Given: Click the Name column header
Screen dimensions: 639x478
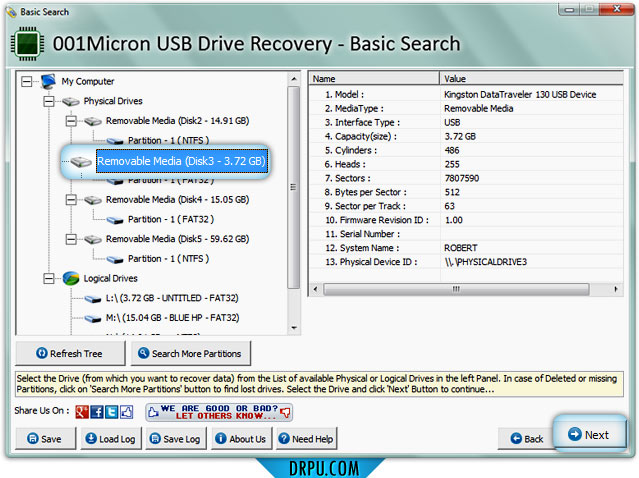Looking at the screenshot, I should 374,79.
